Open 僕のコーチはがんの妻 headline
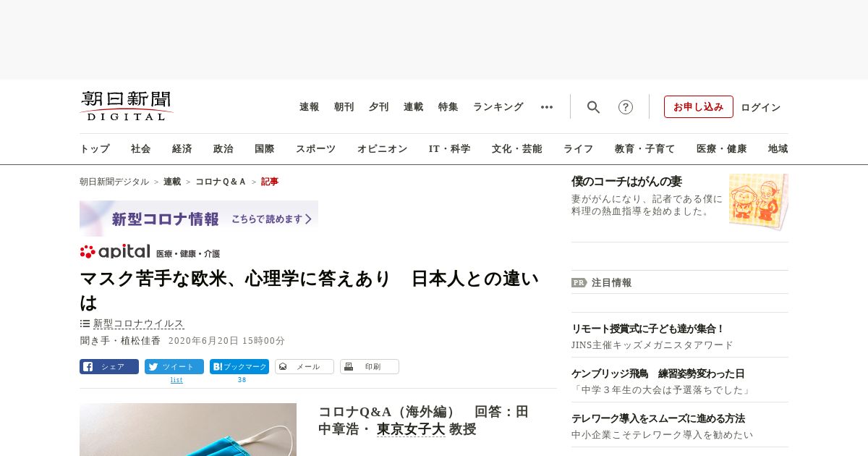868x456 pixels. pos(626,181)
